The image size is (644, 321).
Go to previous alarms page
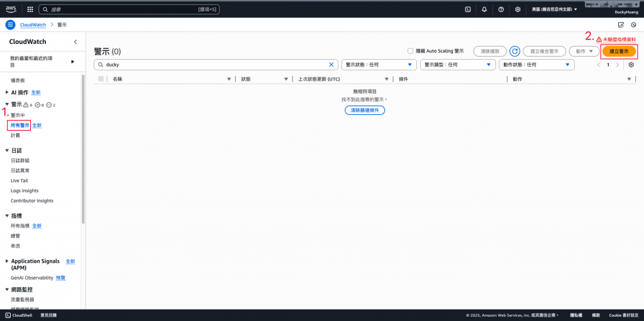coord(599,65)
